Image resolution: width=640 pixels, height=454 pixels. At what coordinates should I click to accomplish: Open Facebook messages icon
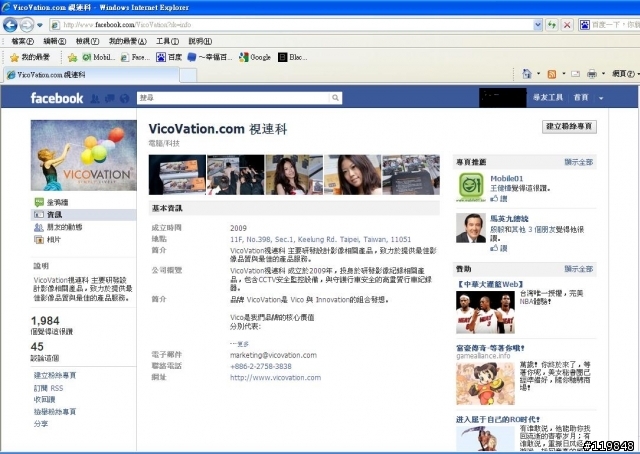point(109,99)
